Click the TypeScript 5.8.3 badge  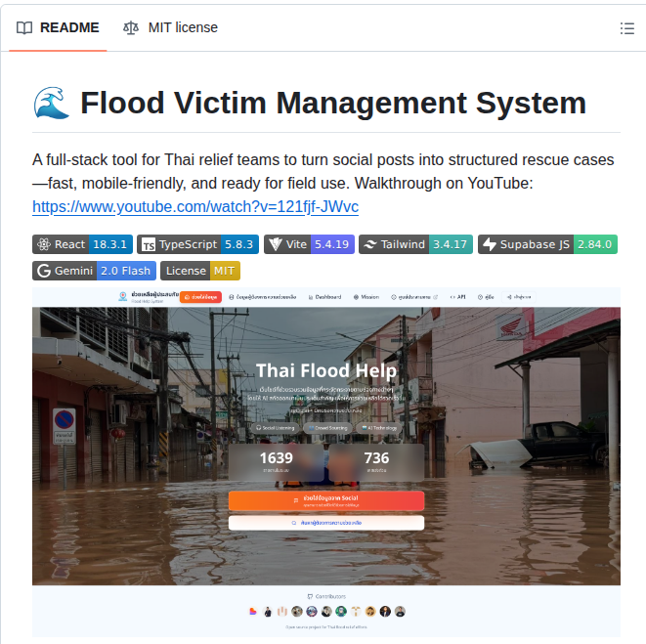197,244
